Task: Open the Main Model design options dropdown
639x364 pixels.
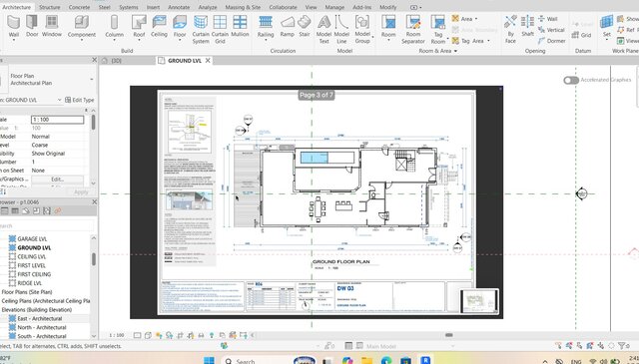Action: pyautogui.click(x=452, y=346)
